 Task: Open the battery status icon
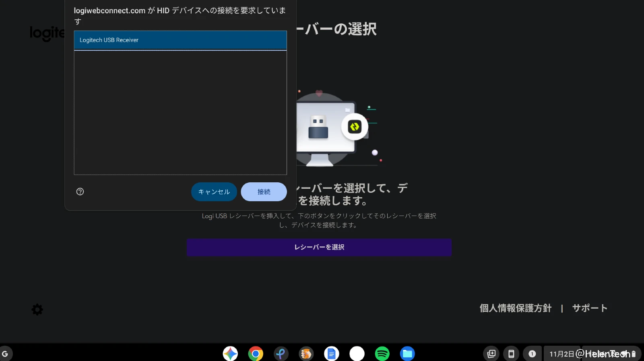pos(634,354)
